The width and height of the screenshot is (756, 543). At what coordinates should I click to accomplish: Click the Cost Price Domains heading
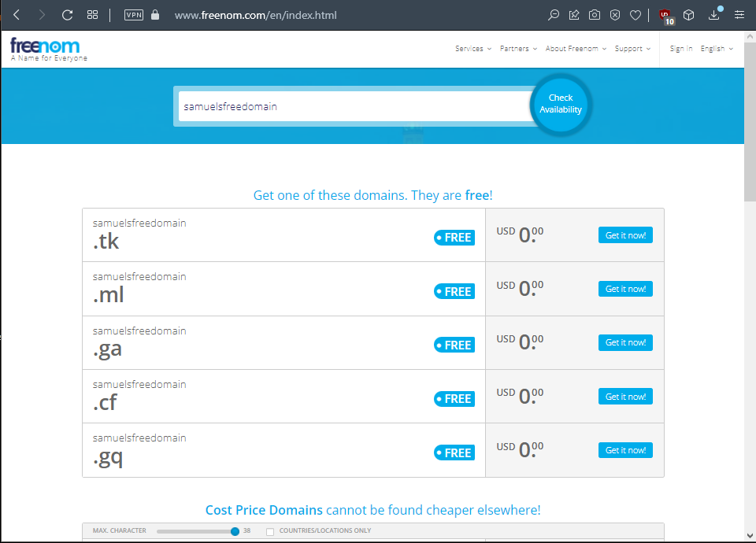(372, 510)
